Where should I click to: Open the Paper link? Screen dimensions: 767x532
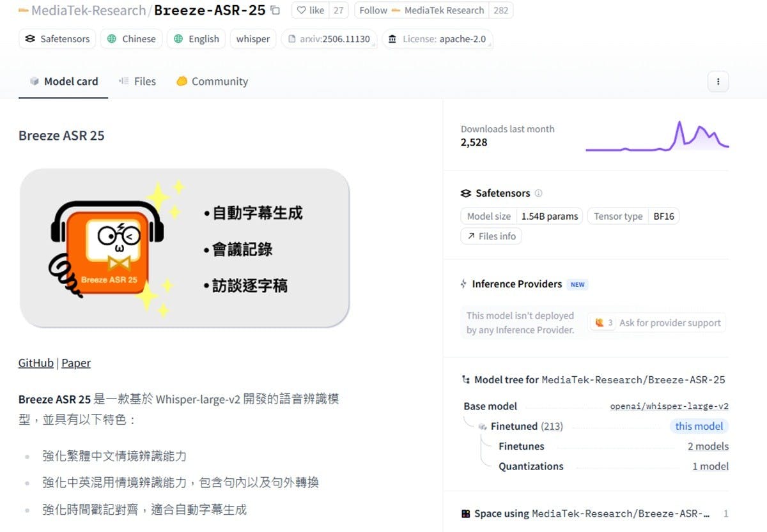coord(76,363)
